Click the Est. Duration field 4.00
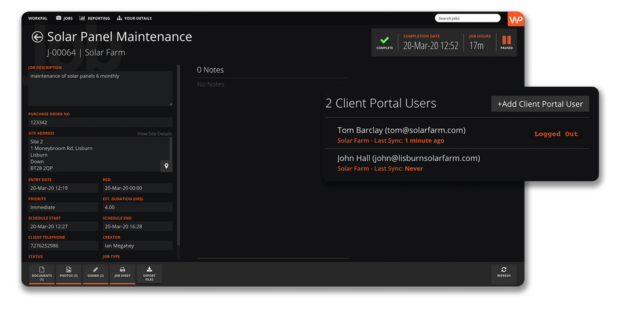This screenshot has width=644, height=333. 138,208
